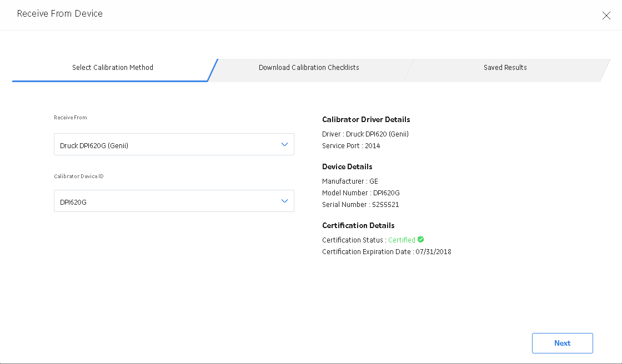Close the Receive From Device dialog

tap(606, 16)
